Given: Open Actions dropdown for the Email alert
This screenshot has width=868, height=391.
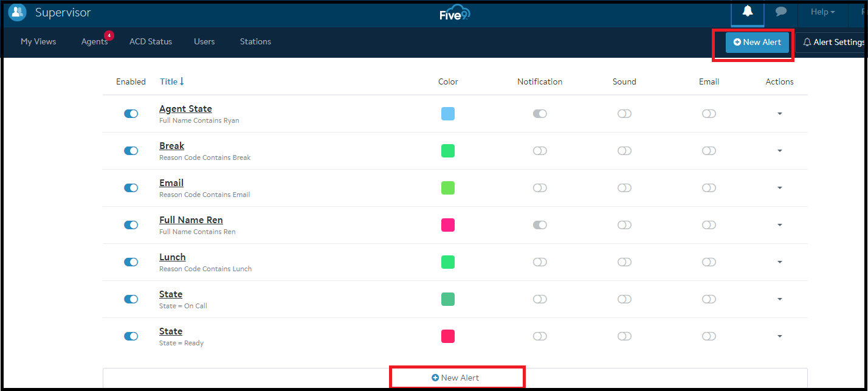Looking at the screenshot, I should point(779,187).
